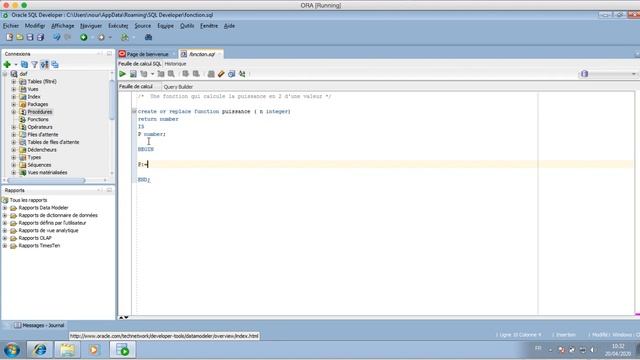Click the binoculars icon in main toolbar

(149, 37)
